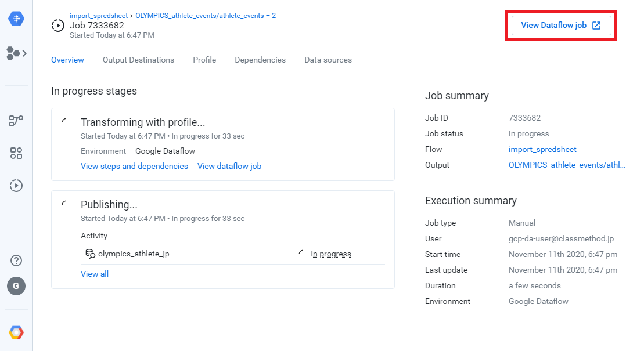
Task: Open the Output Destinations tab
Action: tap(138, 60)
